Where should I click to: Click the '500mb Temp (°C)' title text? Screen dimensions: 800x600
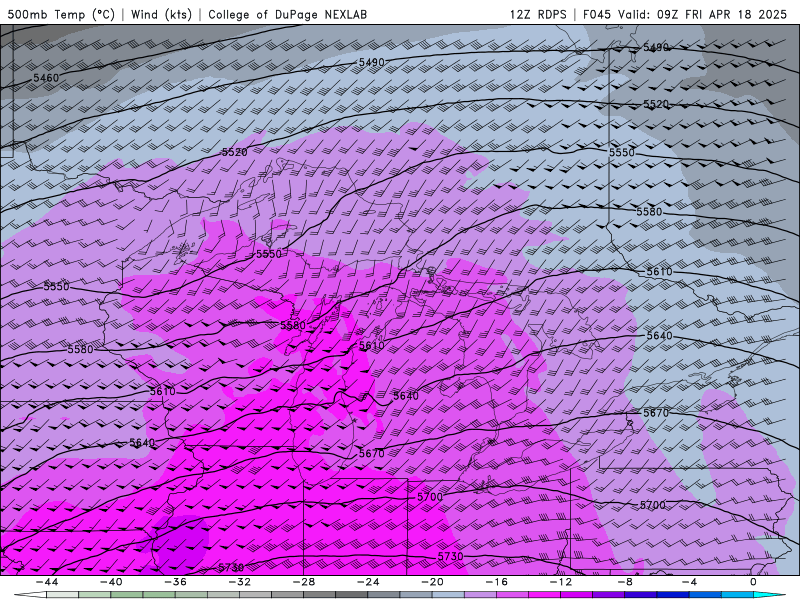pyautogui.click(x=61, y=14)
